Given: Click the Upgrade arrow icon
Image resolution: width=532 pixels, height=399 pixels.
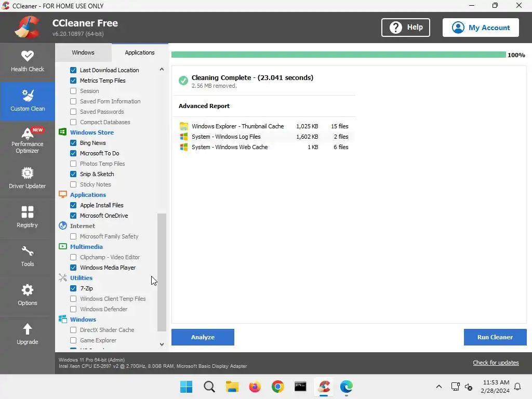Looking at the screenshot, I should click(28, 329).
